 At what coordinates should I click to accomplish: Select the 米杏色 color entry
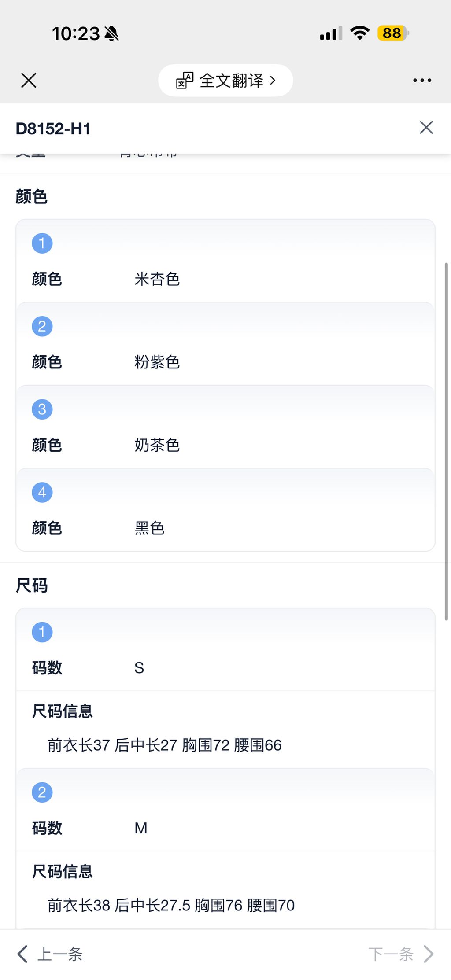157,279
